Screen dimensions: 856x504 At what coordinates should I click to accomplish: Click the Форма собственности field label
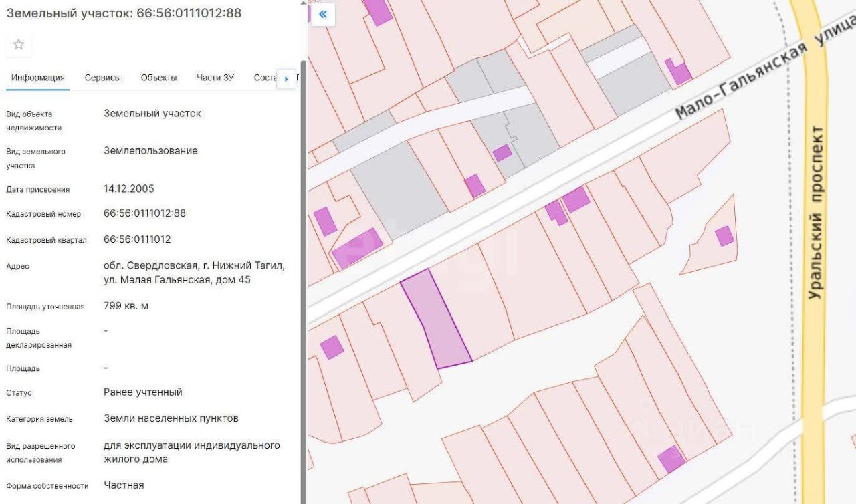tap(47, 486)
